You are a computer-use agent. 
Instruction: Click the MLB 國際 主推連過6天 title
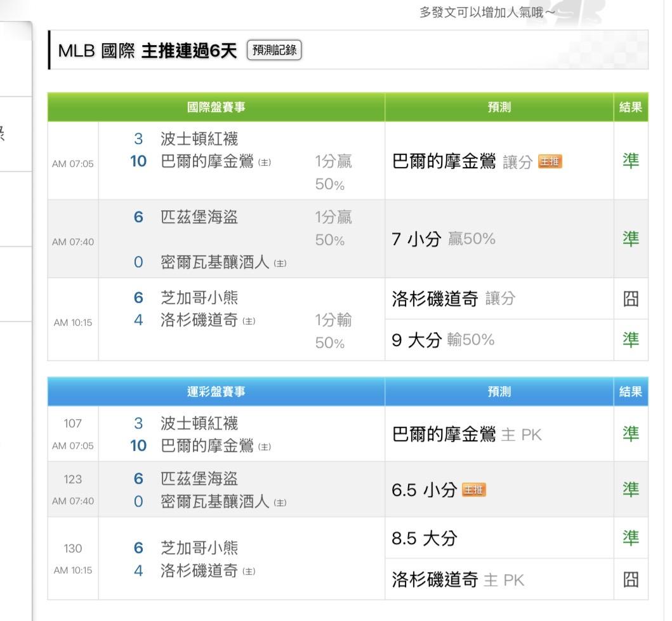click(x=147, y=51)
